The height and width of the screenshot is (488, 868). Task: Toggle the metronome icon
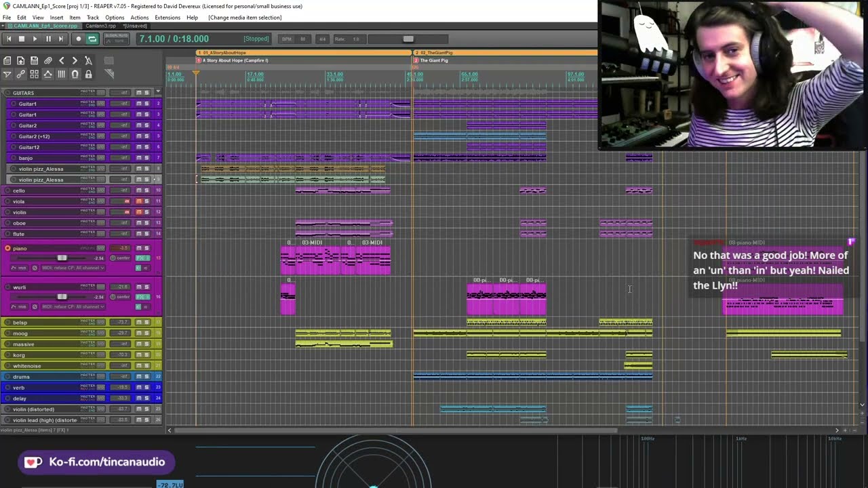point(88,61)
